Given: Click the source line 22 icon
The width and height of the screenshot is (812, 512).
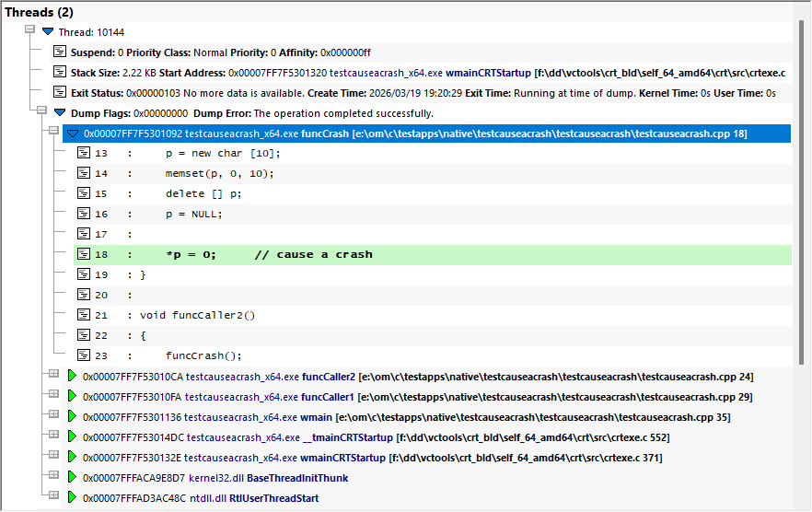Looking at the screenshot, I should [x=84, y=335].
